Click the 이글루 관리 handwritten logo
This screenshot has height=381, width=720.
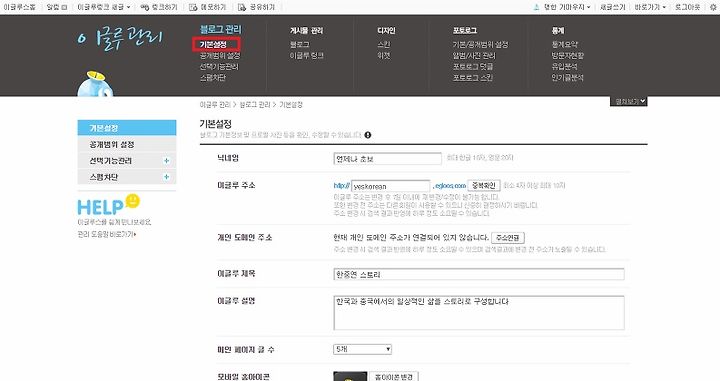(x=120, y=38)
